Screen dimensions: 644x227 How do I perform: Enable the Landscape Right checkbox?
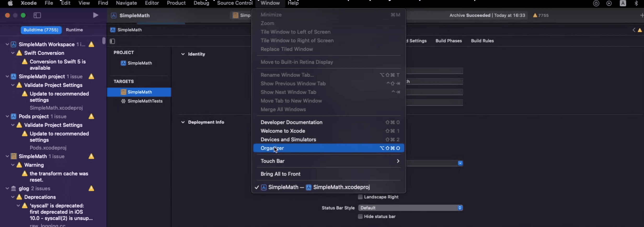point(360,197)
